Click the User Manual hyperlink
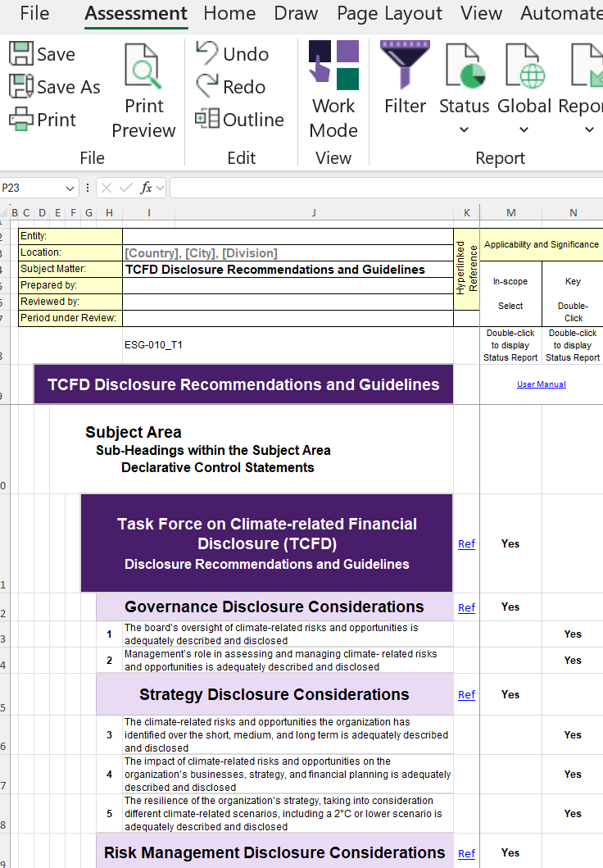The height and width of the screenshot is (868, 603). pyautogui.click(x=541, y=384)
